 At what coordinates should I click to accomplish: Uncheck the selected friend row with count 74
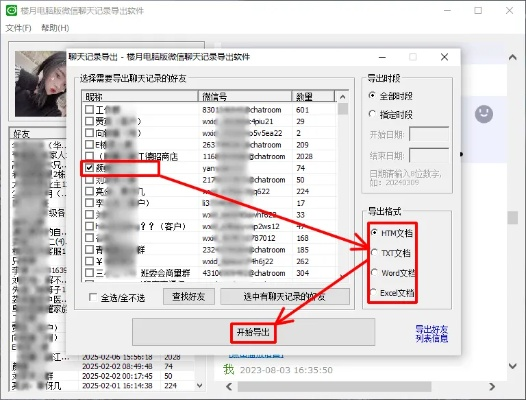point(89,168)
